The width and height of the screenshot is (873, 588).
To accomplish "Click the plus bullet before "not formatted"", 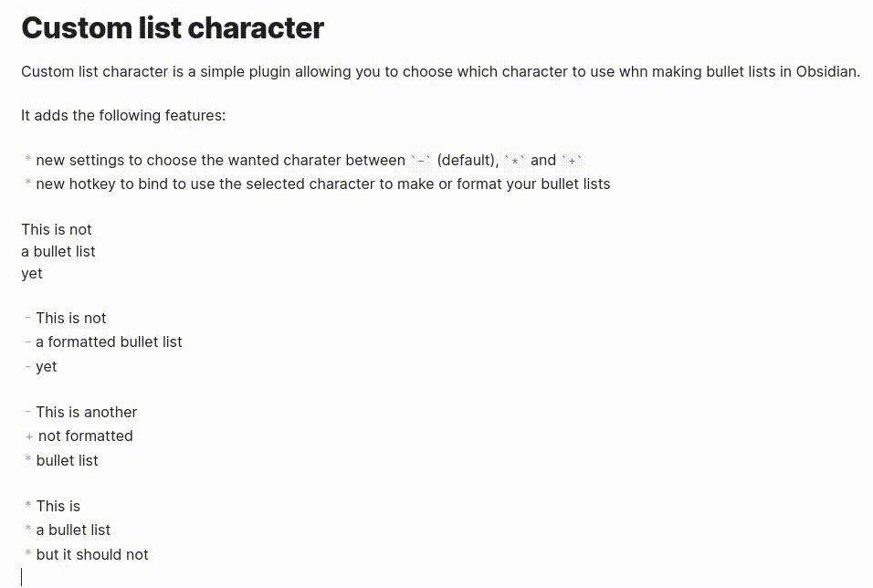I will click(x=29, y=436).
